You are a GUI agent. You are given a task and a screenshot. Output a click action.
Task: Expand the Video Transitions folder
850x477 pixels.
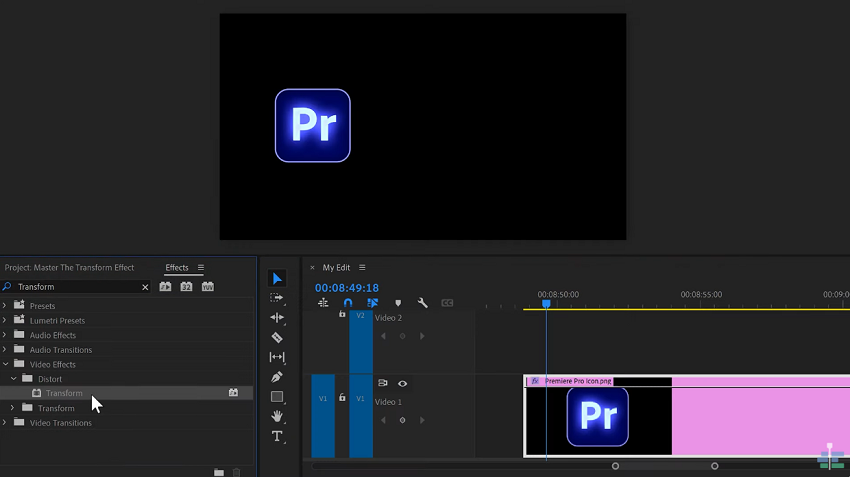[x=4, y=423]
